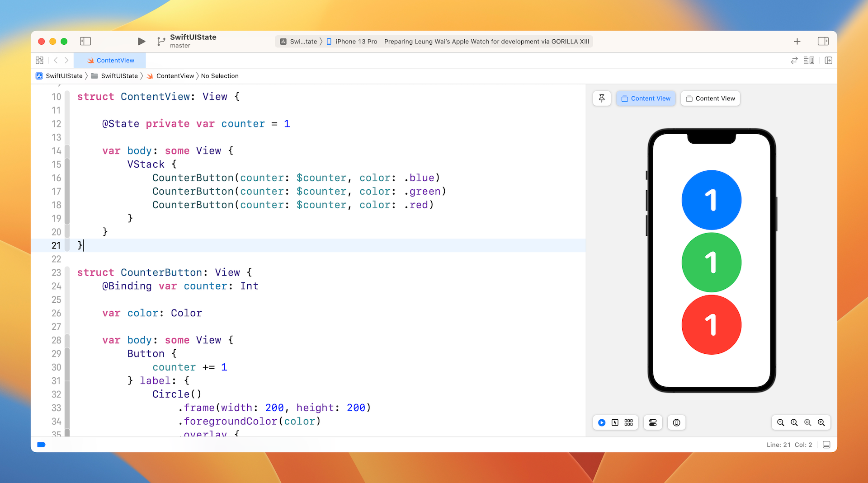Switch to the second Content View preview

710,98
